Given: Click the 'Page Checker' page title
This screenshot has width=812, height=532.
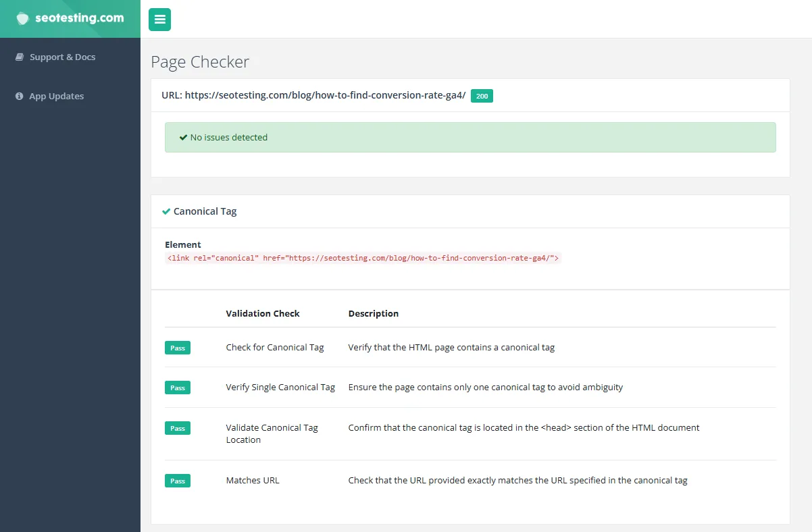Looking at the screenshot, I should coord(200,62).
